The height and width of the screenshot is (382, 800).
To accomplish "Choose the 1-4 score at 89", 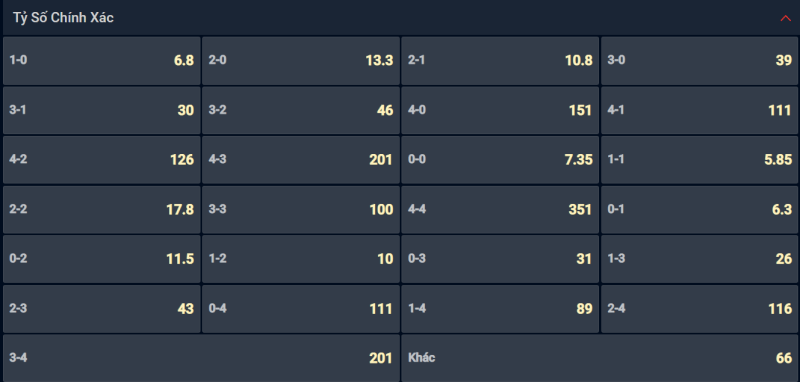I will (x=500, y=309).
